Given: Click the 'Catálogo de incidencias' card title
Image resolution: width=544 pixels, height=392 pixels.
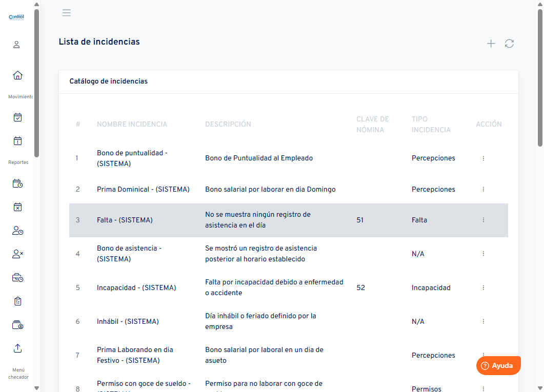Looking at the screenshot, I should (108, 81).
